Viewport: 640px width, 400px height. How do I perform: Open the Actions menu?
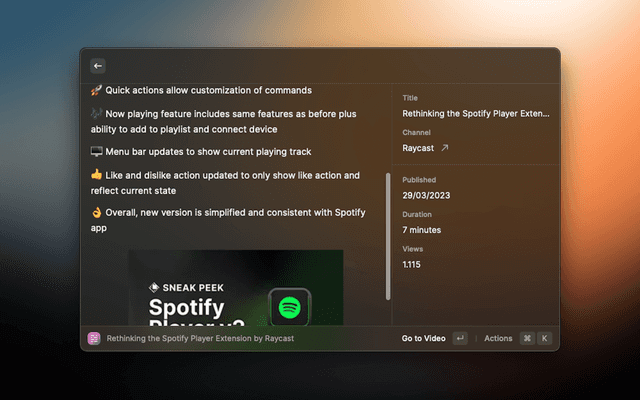coord(498,339)
